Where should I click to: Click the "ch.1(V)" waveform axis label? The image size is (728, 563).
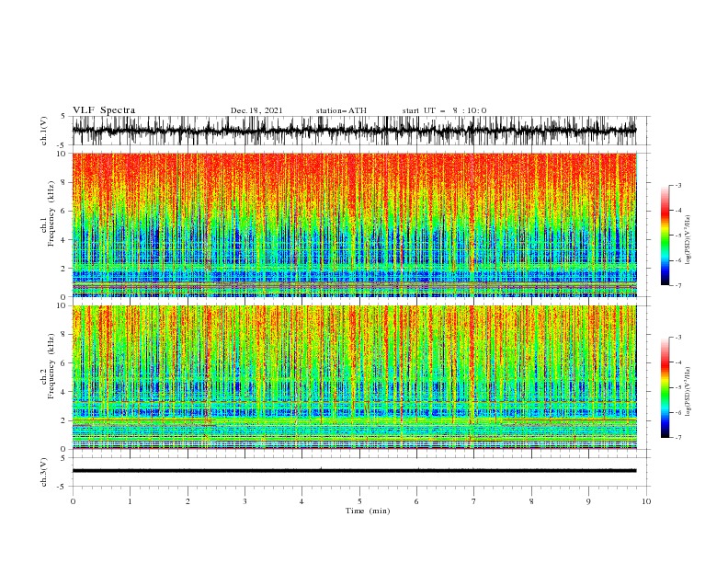tap(44, 131)
